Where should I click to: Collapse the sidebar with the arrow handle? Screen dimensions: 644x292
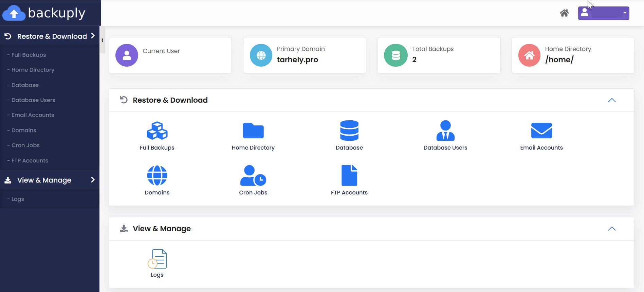click(103, 40)
